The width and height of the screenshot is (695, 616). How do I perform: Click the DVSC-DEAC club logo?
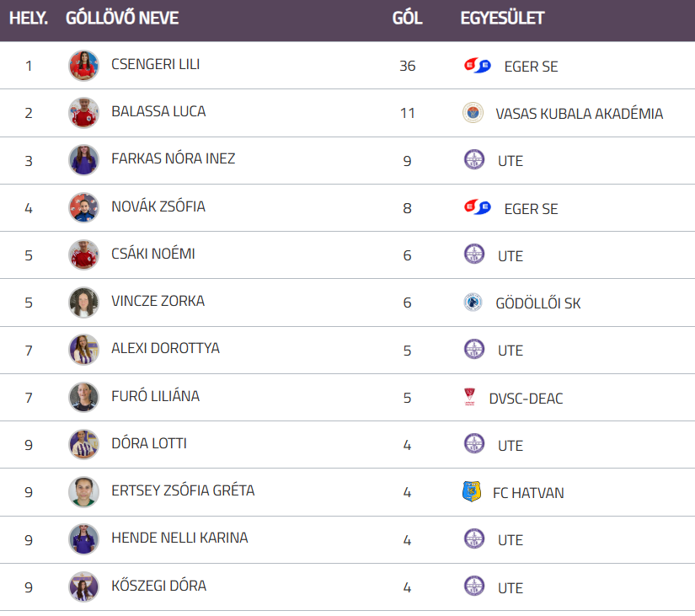pos(469,398)
